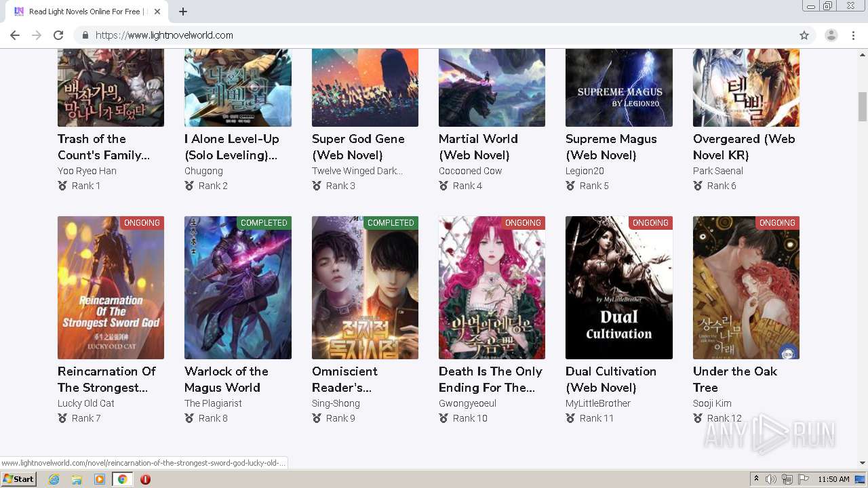View site security info via the padlock icon
This screenshot has width=868, height=488.
(85, 35)
